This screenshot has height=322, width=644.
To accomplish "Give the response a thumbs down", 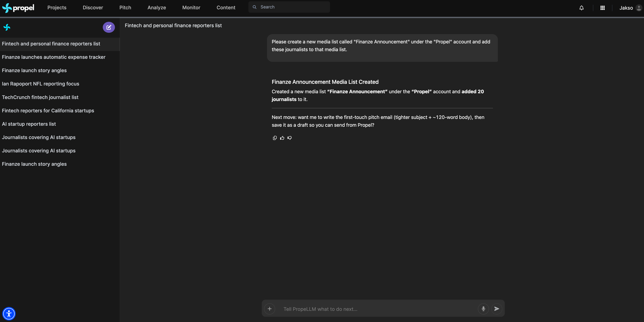I will coord(289,138).
